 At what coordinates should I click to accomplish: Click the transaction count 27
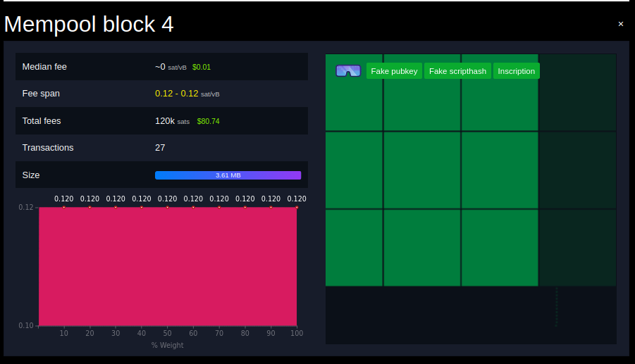pyautogui.click(x=160, y=148)
